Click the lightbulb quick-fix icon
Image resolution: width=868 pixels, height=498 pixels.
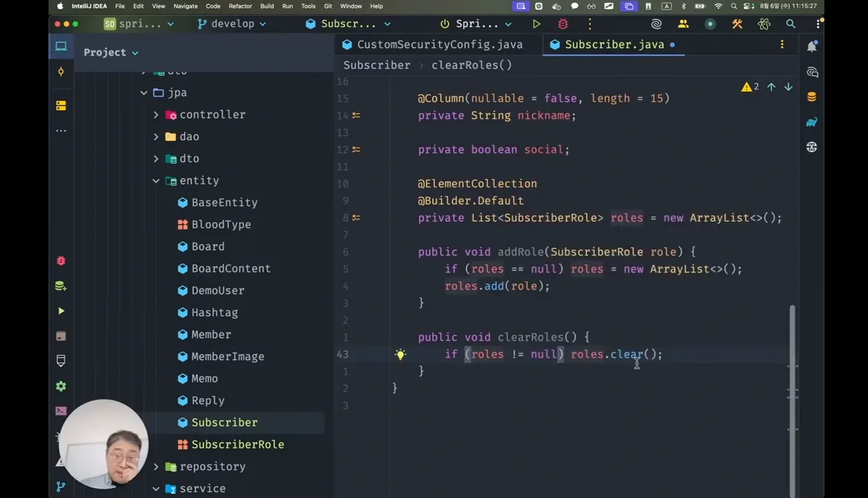[400, 355]
